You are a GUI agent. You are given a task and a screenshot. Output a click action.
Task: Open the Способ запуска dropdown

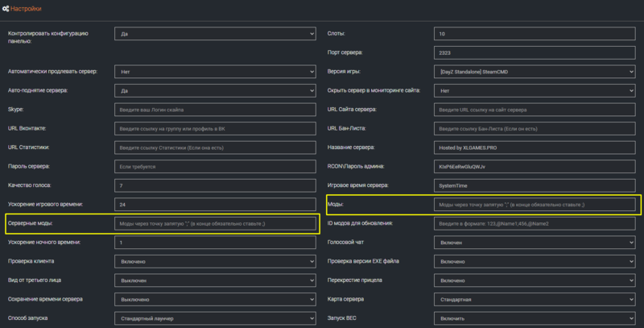tap(214, 318)
